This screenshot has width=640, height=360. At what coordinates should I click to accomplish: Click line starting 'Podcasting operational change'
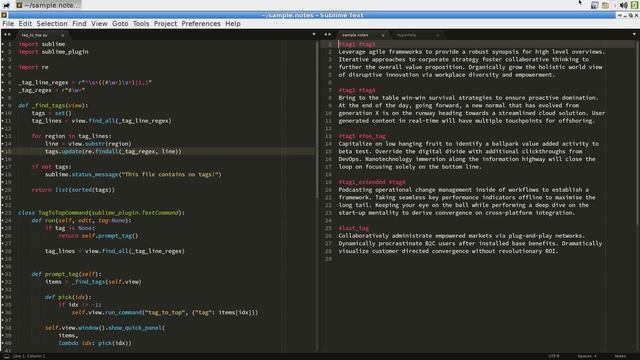[464, 190]
